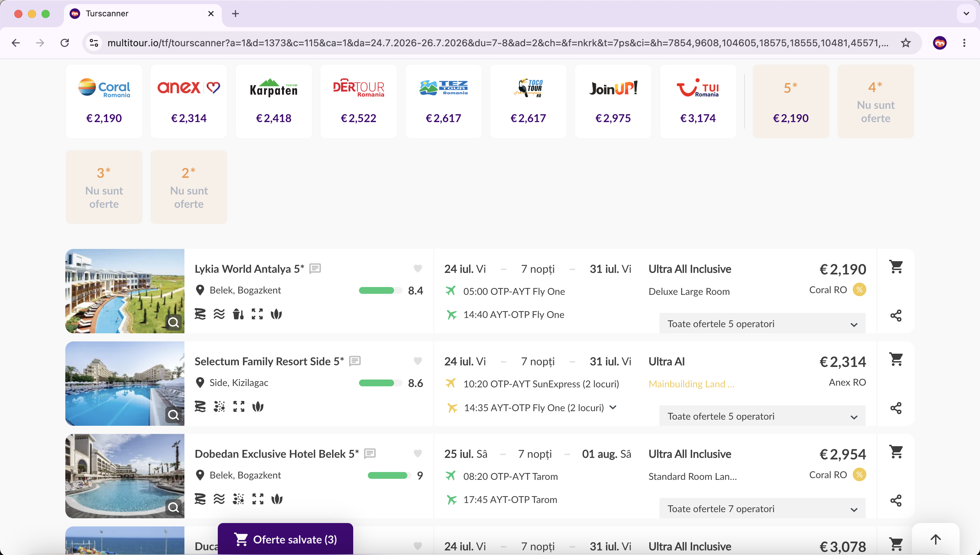Open Dobedan Exclusive Hotel Belek 5* title
This screenshot has width=980, height=555.
coord(277,454)
